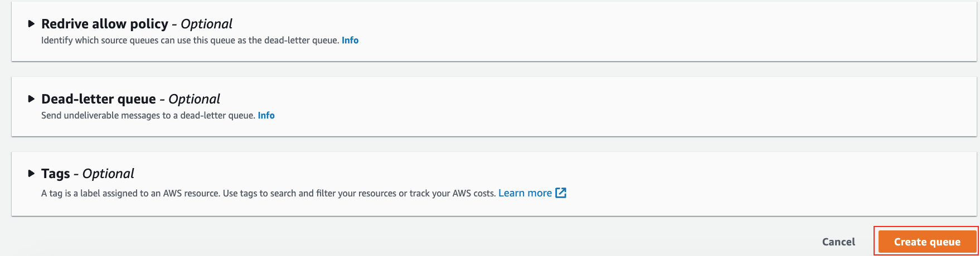Click the 'A tag is a label' description

pos(268,193)
